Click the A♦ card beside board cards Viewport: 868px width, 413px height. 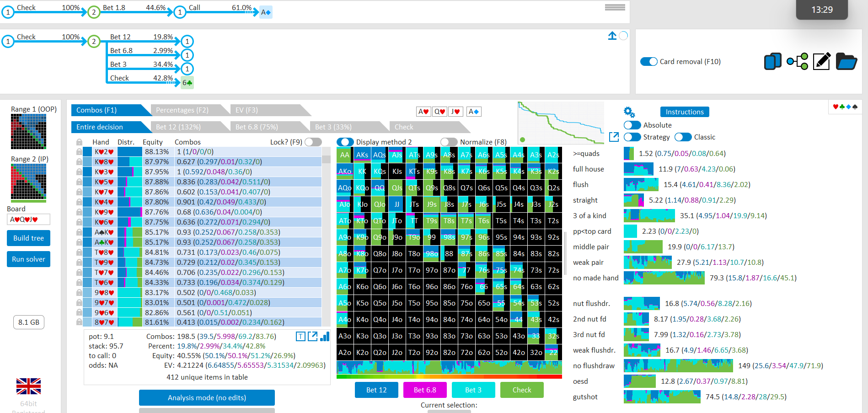(x=474, y=112)
